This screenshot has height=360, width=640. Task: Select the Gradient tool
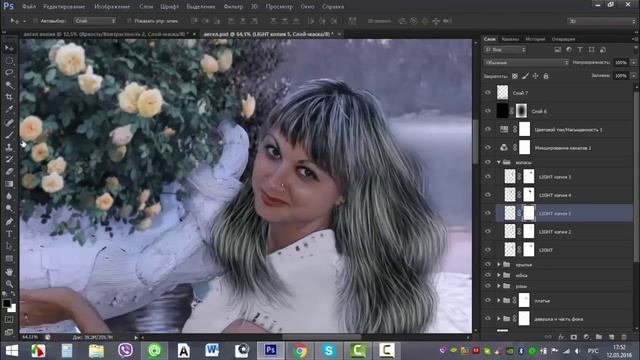(x=9, y=184)
